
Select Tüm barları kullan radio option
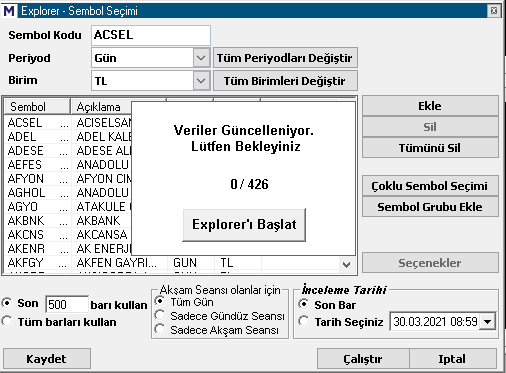tap(6, 322)
